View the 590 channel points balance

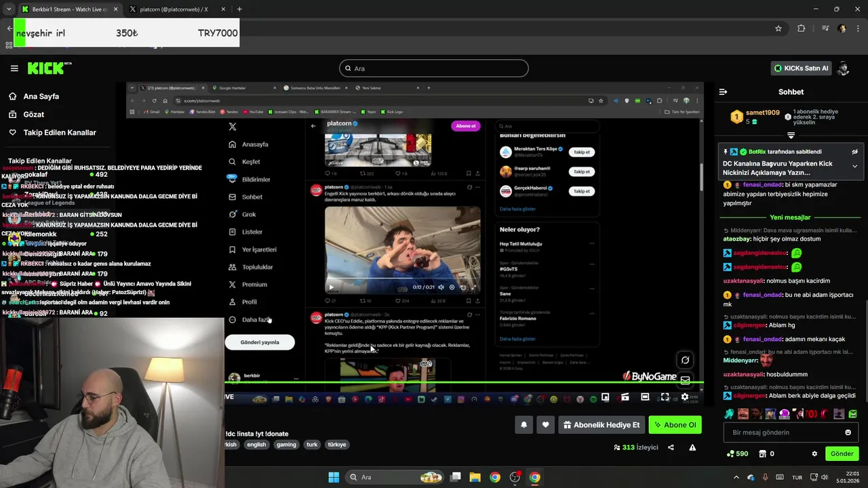[737, 454]
